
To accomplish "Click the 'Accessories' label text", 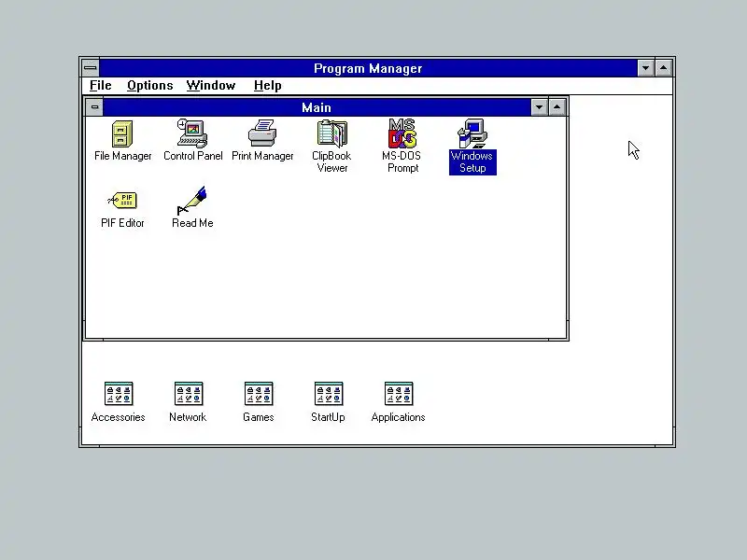I will 119,417.
